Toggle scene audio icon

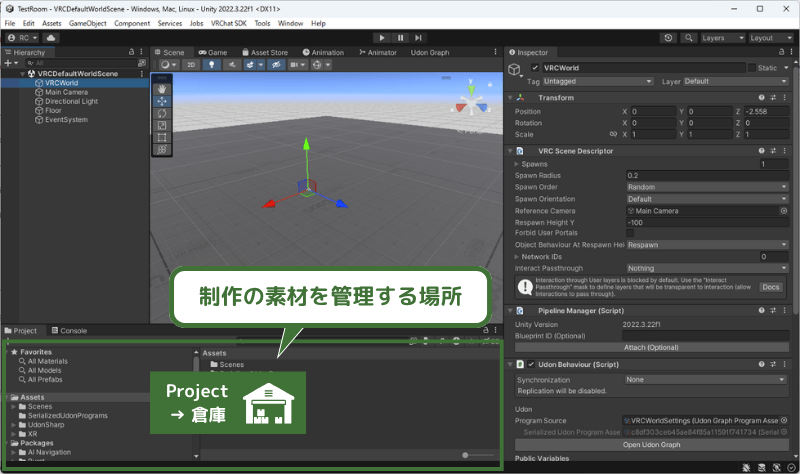(x=232, y=65)
